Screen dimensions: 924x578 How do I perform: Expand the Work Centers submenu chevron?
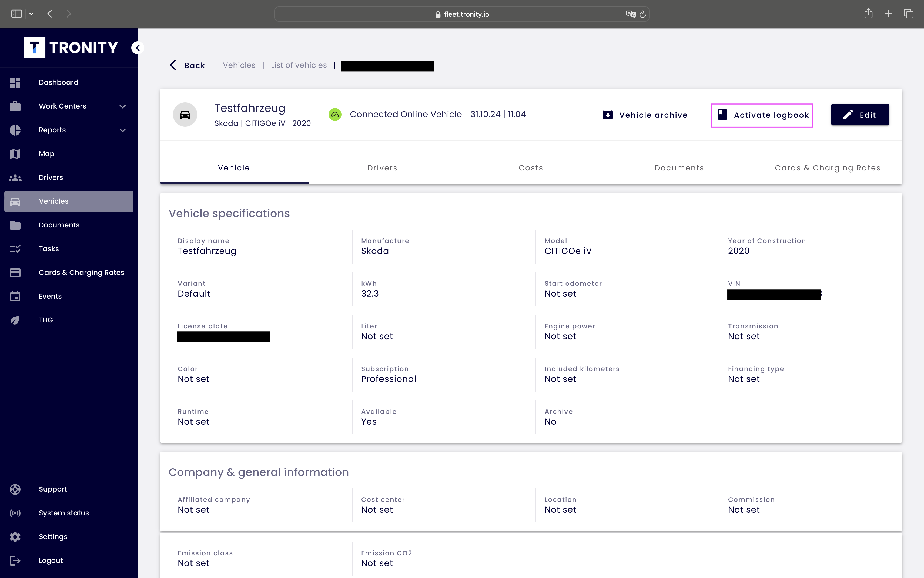click(x=123, y=106)
